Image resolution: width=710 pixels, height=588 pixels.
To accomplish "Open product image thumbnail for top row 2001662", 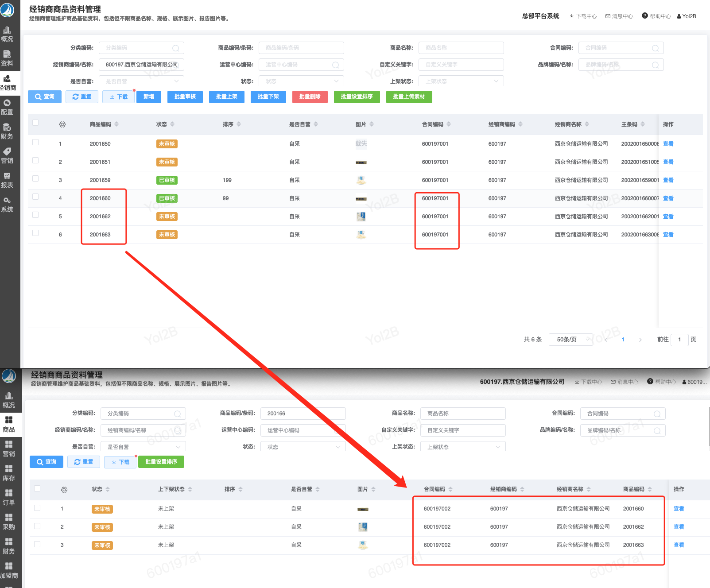I will 361,217.
